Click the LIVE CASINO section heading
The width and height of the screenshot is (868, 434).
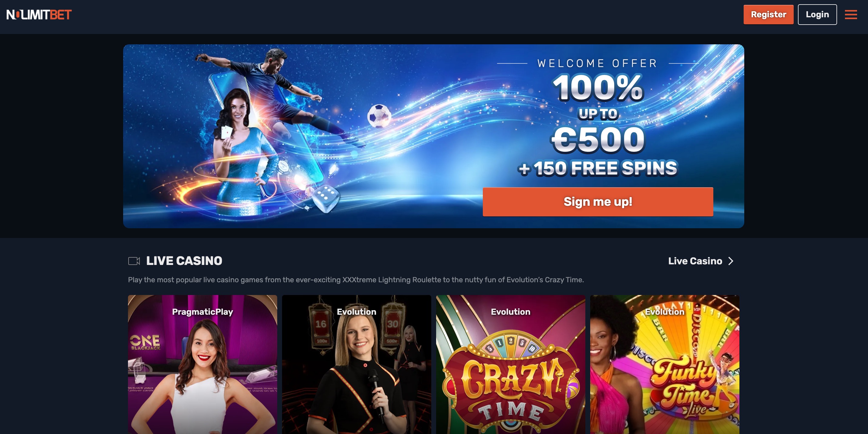click(184, 261)
